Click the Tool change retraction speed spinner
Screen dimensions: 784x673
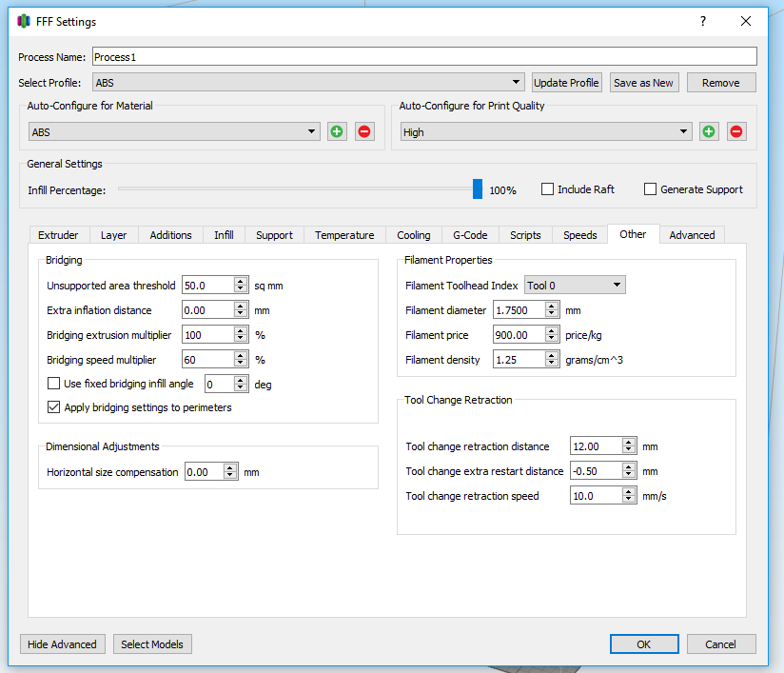click(x=629, y=495)
